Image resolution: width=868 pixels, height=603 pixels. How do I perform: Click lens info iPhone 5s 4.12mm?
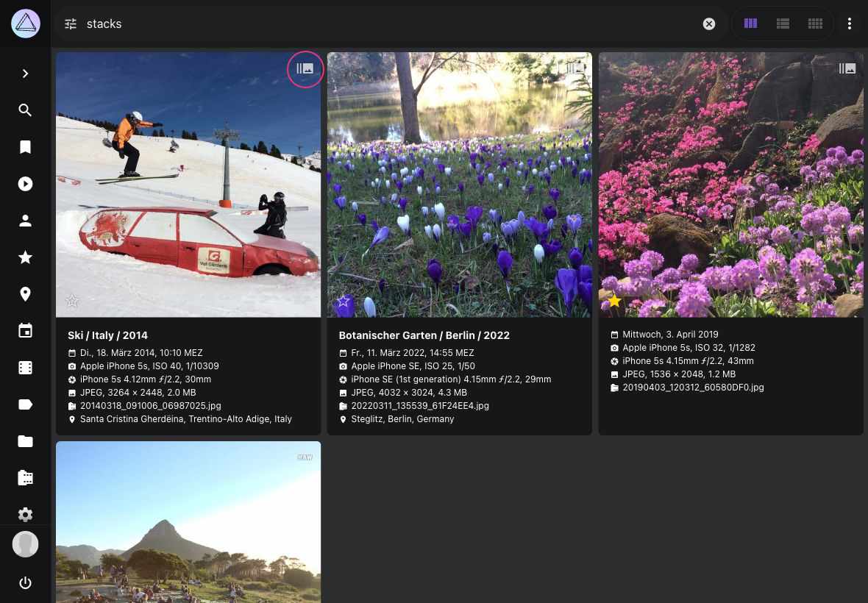pos(146,379)
